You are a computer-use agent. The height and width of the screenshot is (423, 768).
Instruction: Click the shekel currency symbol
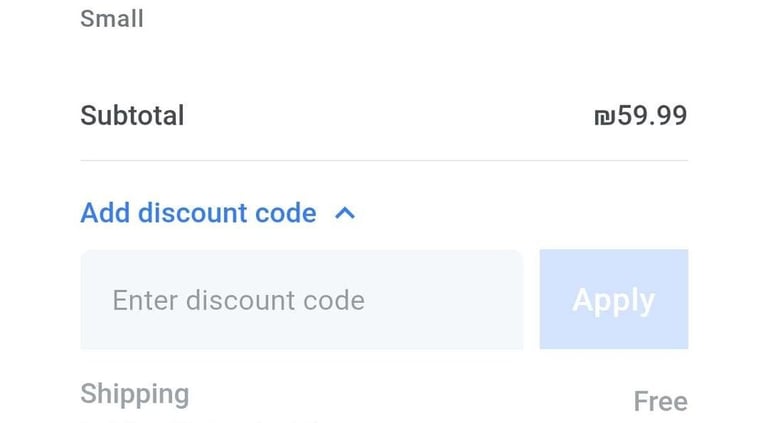pyautogui.click(x=604, y=116)
